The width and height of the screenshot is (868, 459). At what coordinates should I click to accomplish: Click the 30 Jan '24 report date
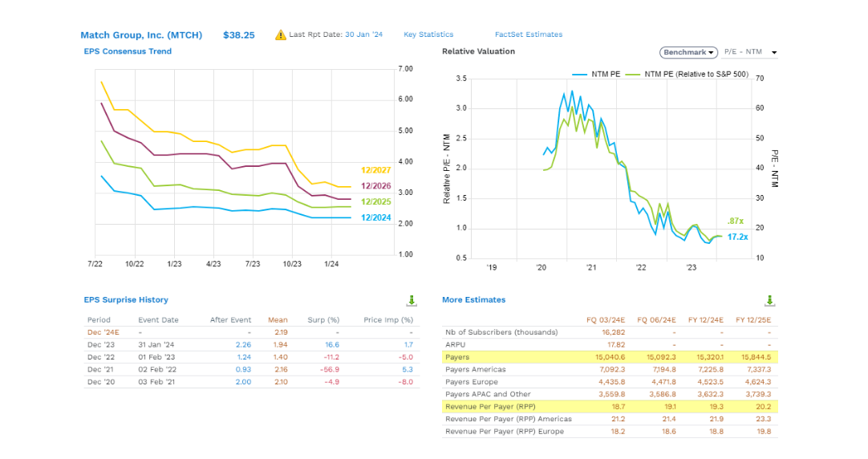click(364, 35)
